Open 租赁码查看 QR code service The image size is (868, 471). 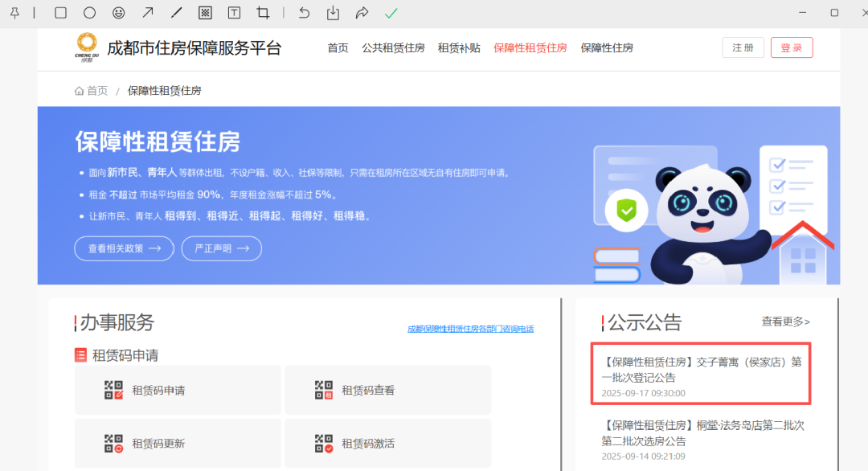pyautogui.click(x=387, y=390)
